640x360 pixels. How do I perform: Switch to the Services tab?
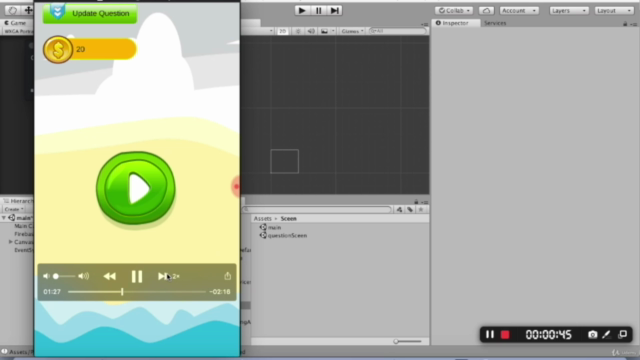pyautogui.click(x=495, y=23)
